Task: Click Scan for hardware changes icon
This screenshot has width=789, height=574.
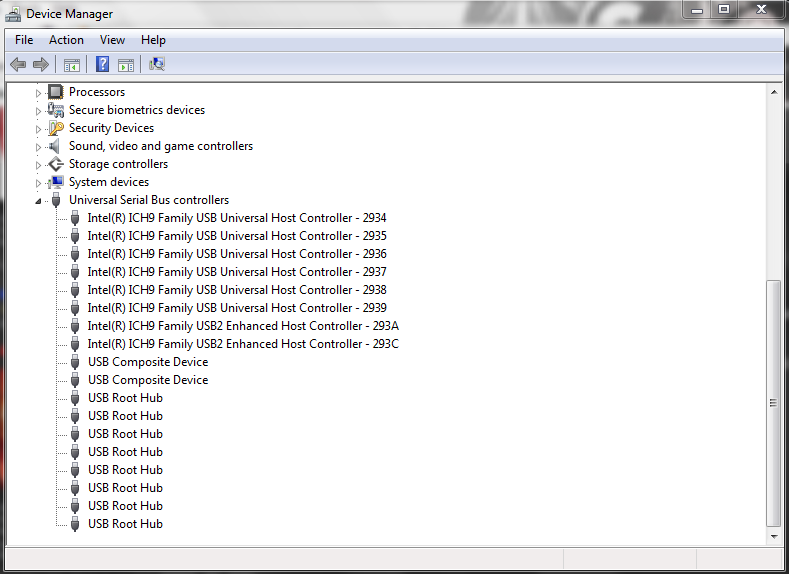Action: 157,65
